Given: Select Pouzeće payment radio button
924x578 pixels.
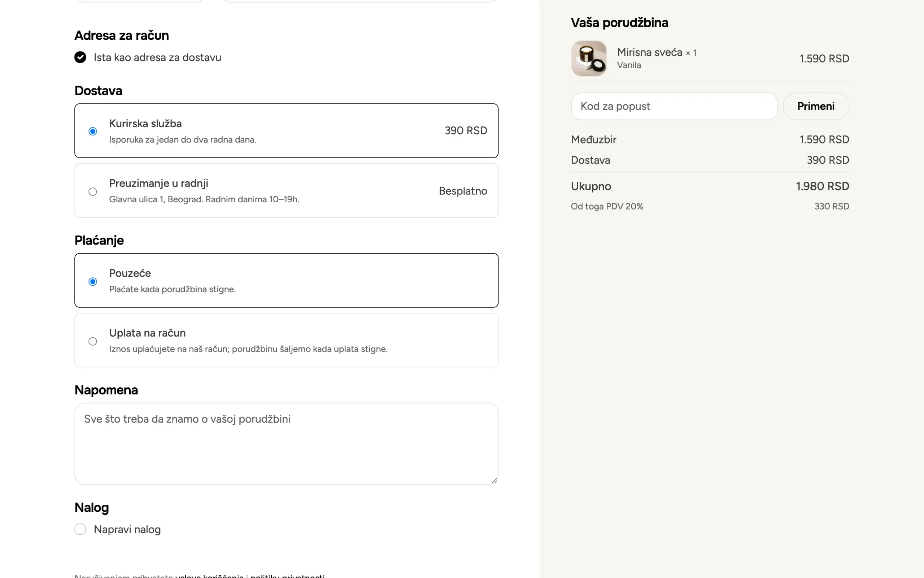Looking at the screenshot, I should tap(93, 282).
